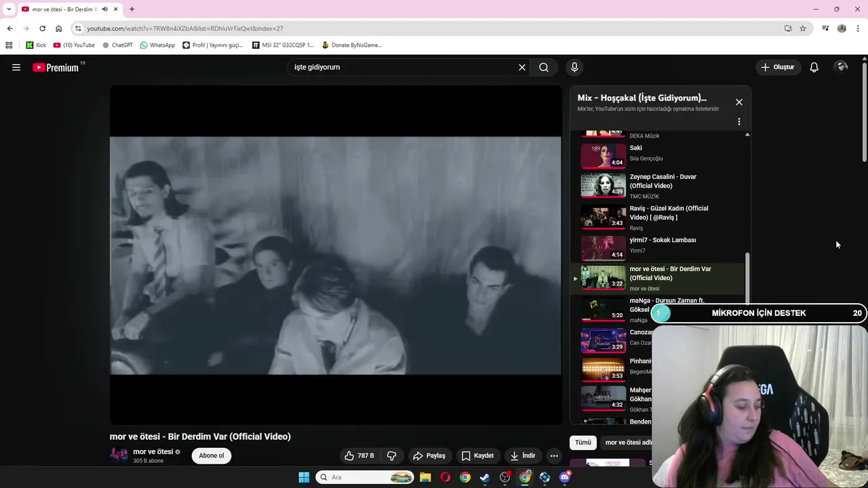This screenshot has height=488, width=868.
Task: Like the video with thumbs up
Action: point(359,455)
